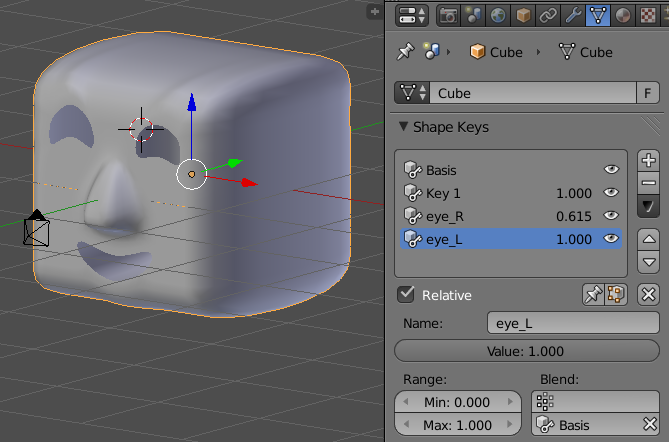This screenshot has height=442, width=669.
Task: Select the camera object in viewport
Action: pos(36,228)
